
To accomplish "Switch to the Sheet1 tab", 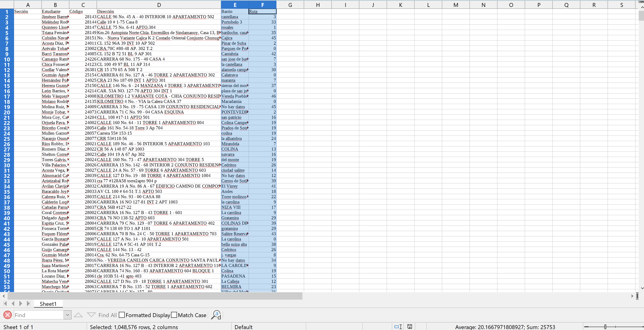I will click(x=48, y=304).
